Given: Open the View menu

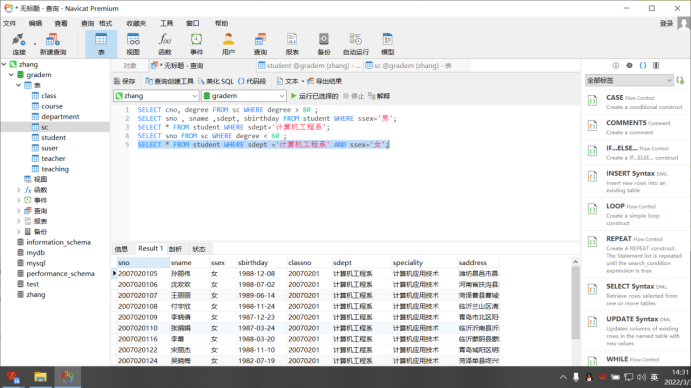Looking at the screenshot, I should (x=61, y=23).
